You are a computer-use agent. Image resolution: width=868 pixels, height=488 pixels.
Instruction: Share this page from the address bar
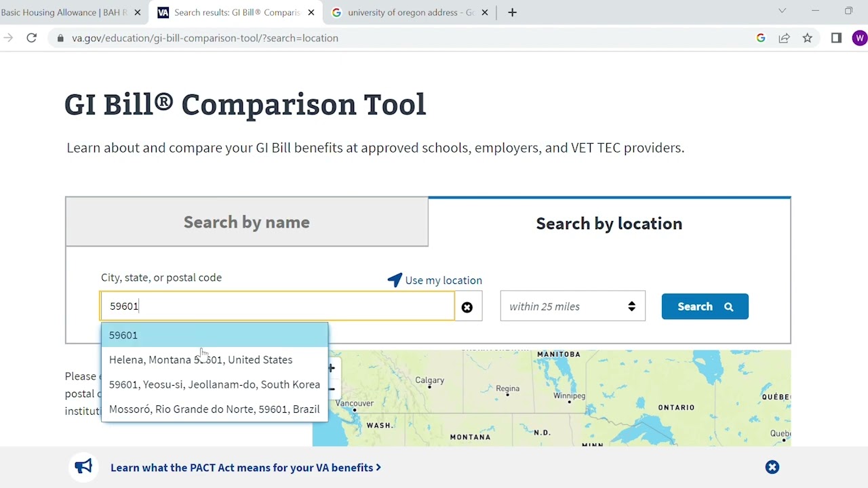(784, 38)
